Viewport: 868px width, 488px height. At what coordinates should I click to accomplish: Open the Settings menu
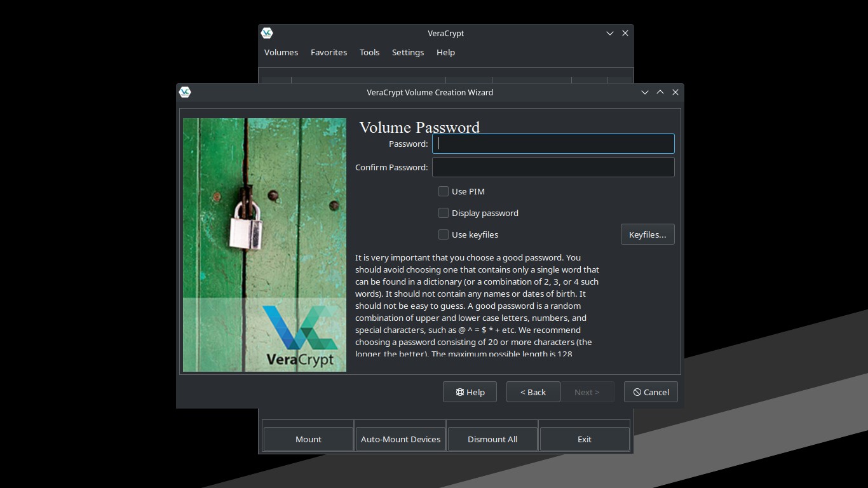408,52
